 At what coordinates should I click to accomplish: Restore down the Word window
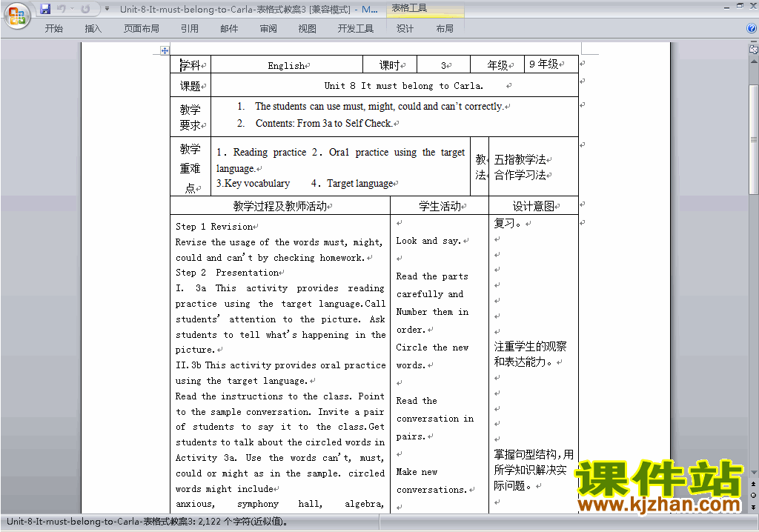740,7
